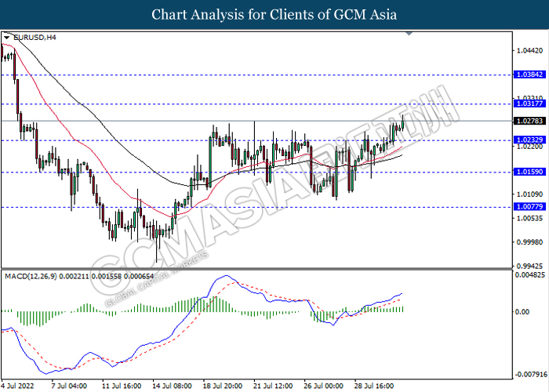Viewport: 549px width, 392px height.
Task: Click the MACD 0.00 zero level label
Action: [522, 311]
